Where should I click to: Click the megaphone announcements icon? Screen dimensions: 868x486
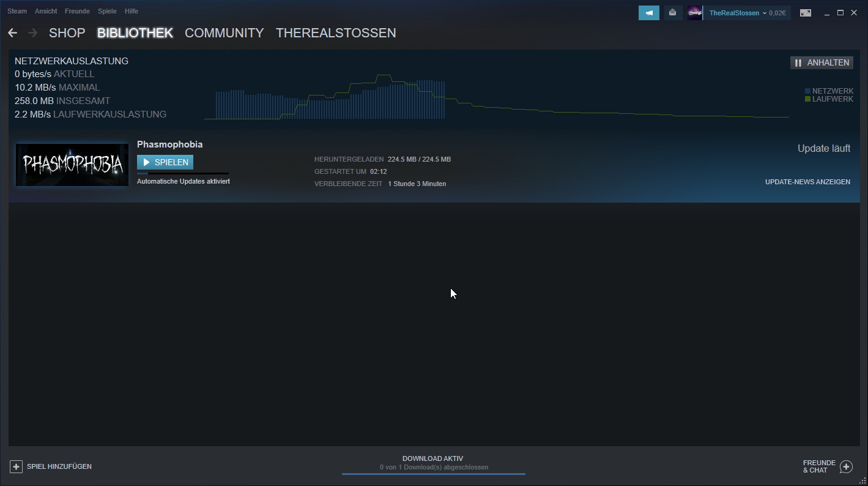click(648, 13)
